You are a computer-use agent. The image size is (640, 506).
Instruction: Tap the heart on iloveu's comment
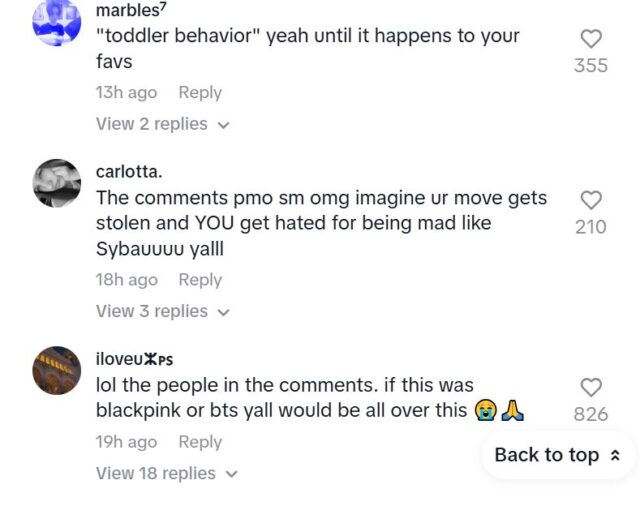point(591,387)
